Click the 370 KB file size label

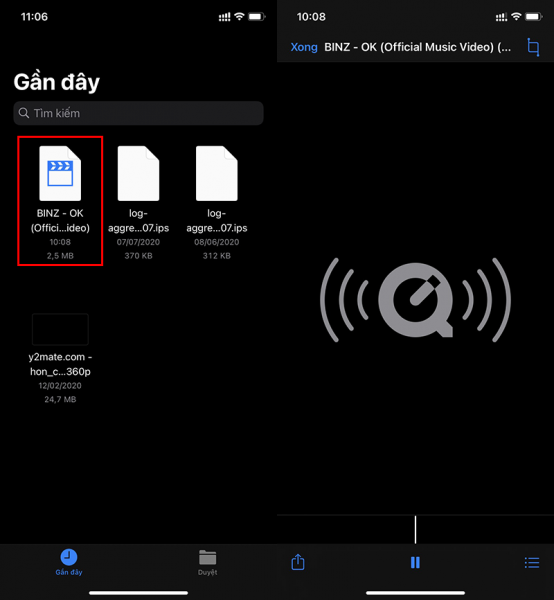[x=138, y=256]
